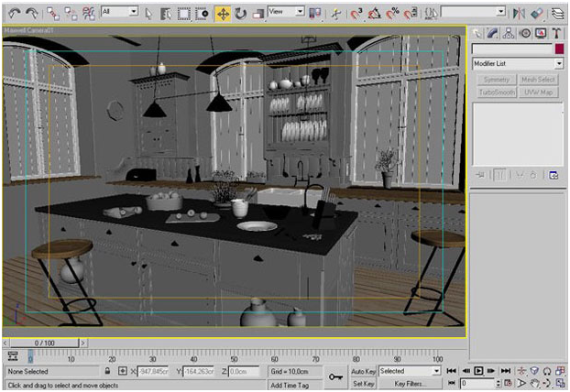Viewport: 570px width, 392px height.
Task: Open Edit Named Selection Sets icon
Action: click(431, 14)
